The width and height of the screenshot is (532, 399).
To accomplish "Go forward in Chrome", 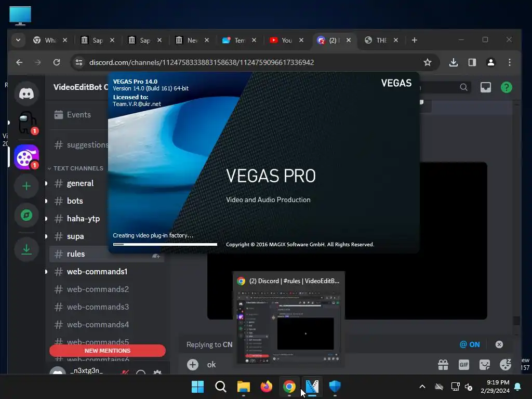I will click(38, 62).
